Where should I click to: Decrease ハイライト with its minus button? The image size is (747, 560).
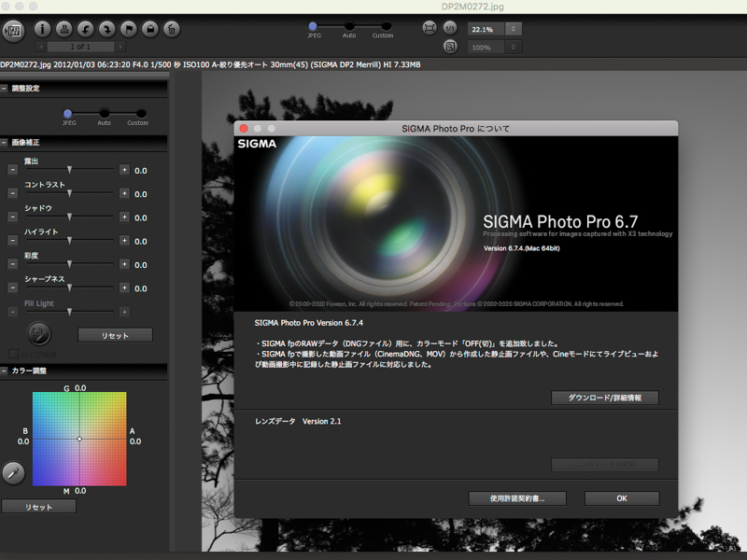point(13,241)
